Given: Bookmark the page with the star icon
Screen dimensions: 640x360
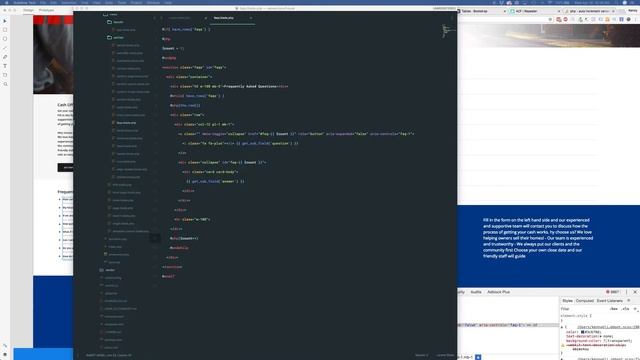Looking at the screenshot, I should click(x=550, y=19).
